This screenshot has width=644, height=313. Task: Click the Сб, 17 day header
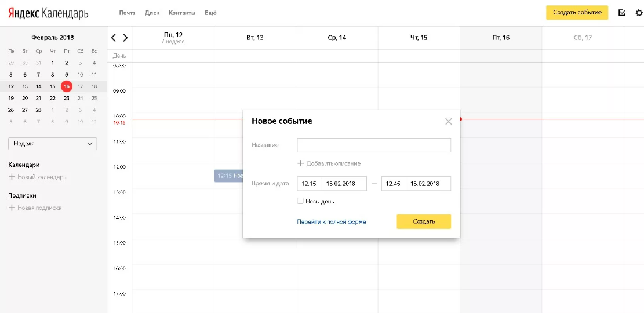pyautogui.click(x=583, y=38)
